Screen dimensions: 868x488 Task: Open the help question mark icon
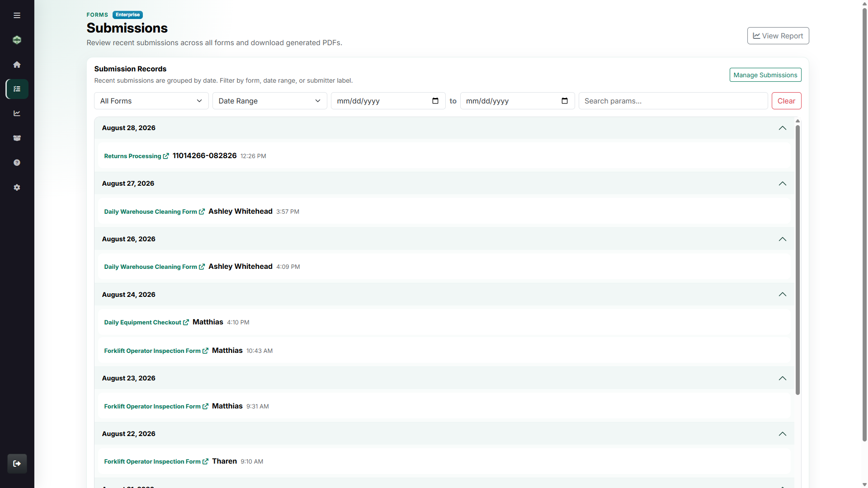click(17, 163)
